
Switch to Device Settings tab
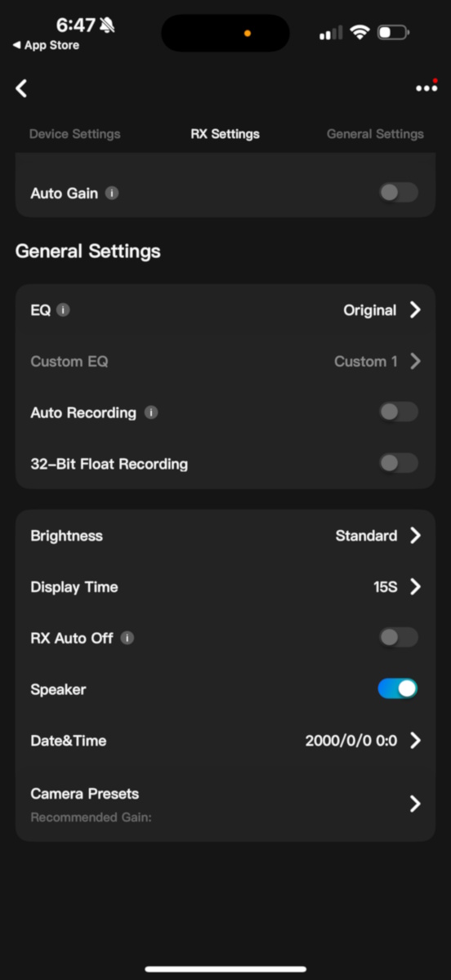75,134
